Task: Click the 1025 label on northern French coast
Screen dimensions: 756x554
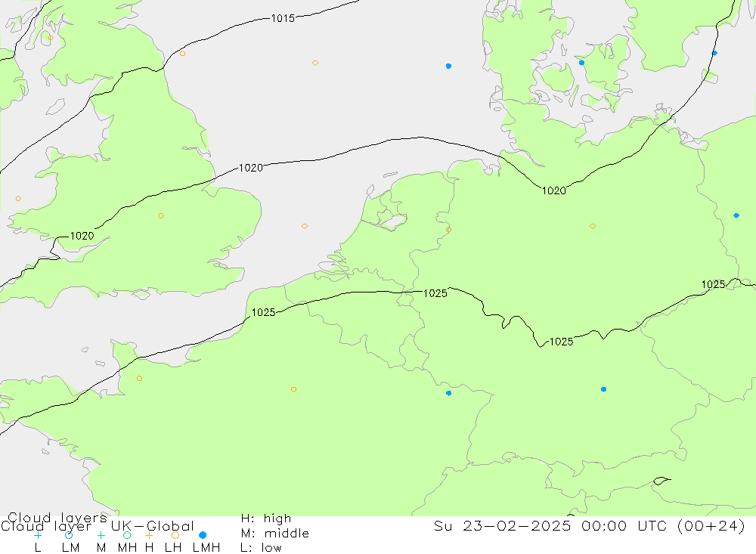Action: pos(264,312)
